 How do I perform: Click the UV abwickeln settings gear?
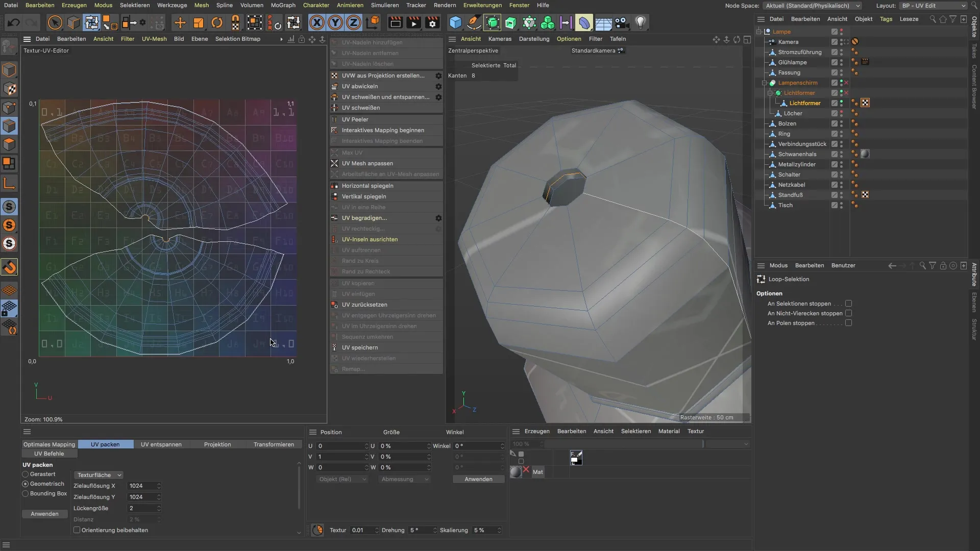(x=438, y=86)
